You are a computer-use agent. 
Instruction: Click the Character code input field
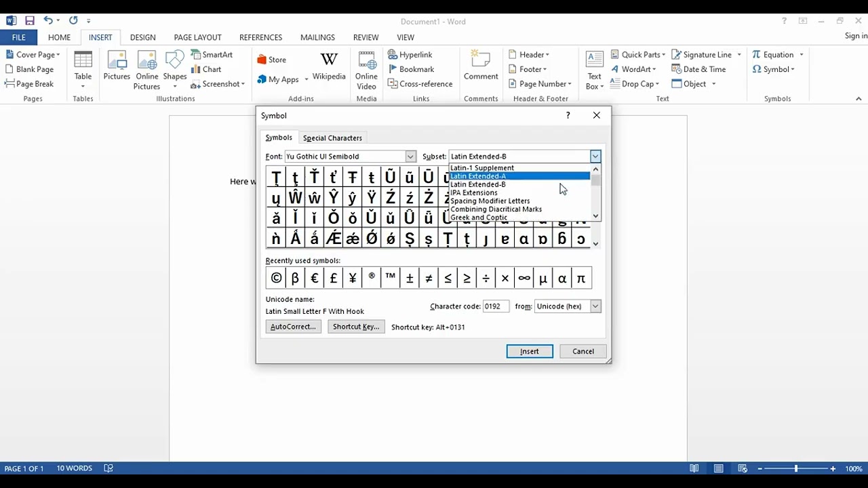pyautogui.click(x=496, y=306)
